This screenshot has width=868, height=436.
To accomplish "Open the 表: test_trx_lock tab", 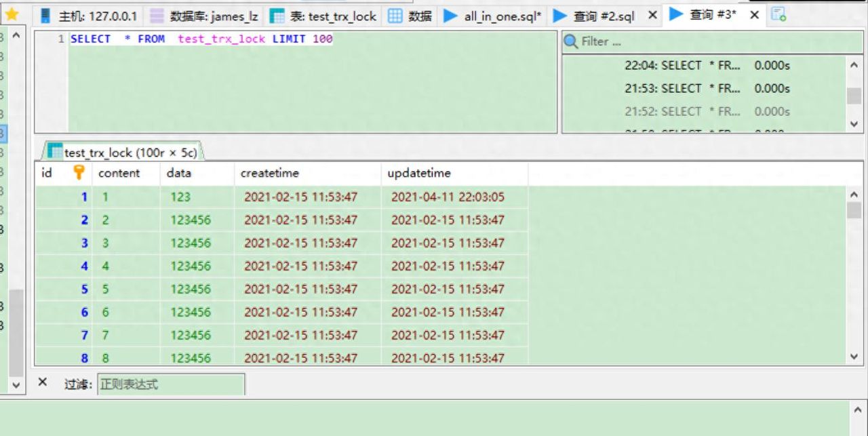I will 324,16.
